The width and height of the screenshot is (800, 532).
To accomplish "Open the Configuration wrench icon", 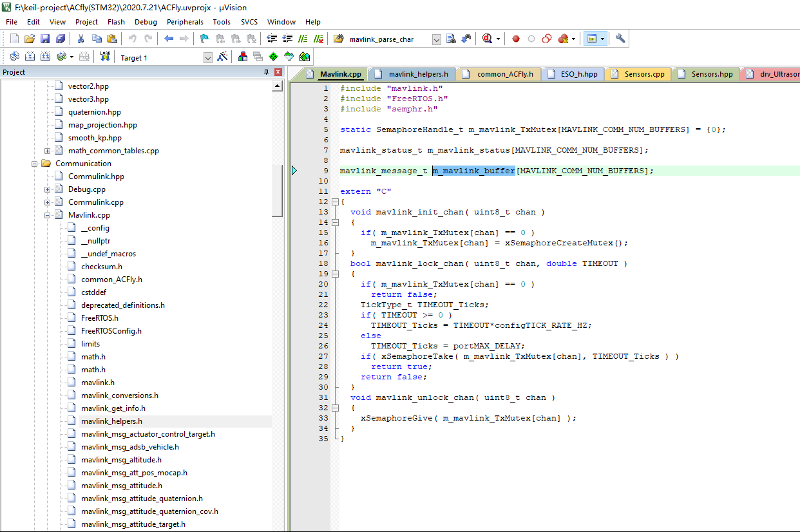I will (x=620, y=39).
